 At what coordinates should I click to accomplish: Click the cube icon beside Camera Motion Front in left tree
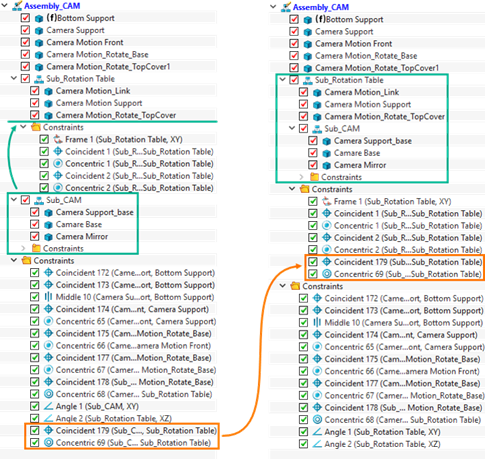click(39, 43)
